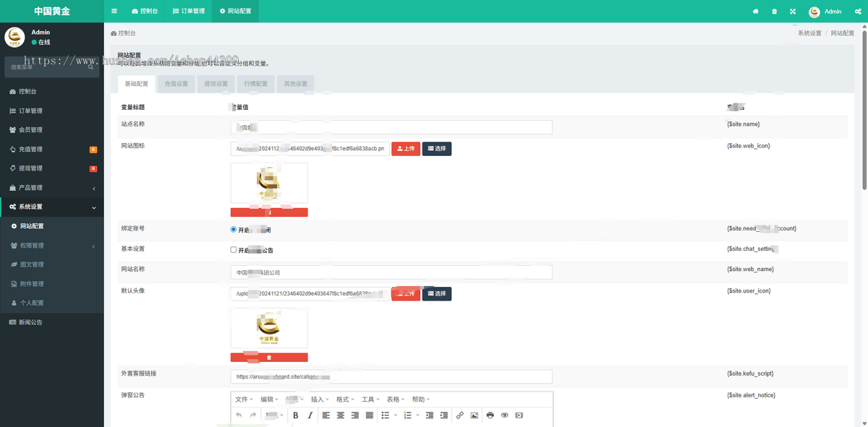The height and width of the screenshot is (427, 868).
Task: Increase indent in the editor
Action: 444,415
